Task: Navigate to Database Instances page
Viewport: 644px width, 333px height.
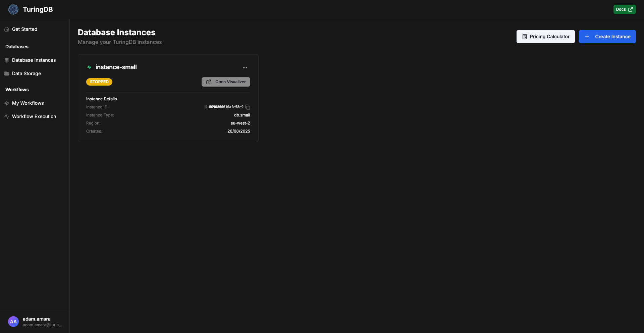Action: (x=34, y=60)
